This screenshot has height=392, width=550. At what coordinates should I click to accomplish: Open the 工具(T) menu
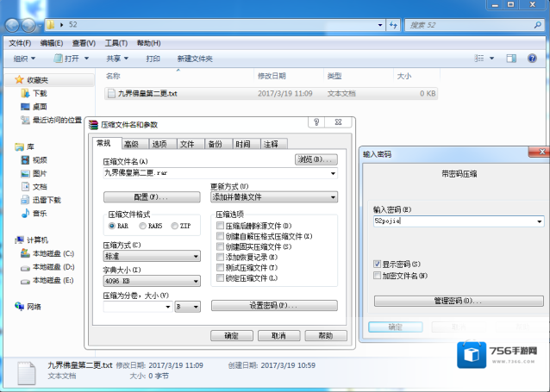116,42
